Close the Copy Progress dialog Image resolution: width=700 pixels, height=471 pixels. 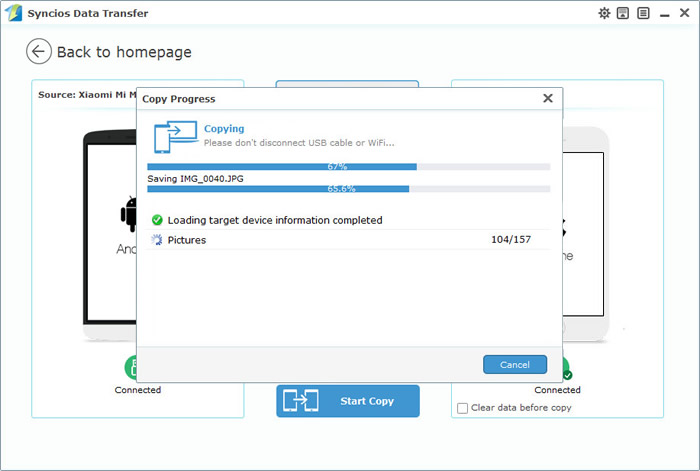pyautogui.click(x=548, y=98)
